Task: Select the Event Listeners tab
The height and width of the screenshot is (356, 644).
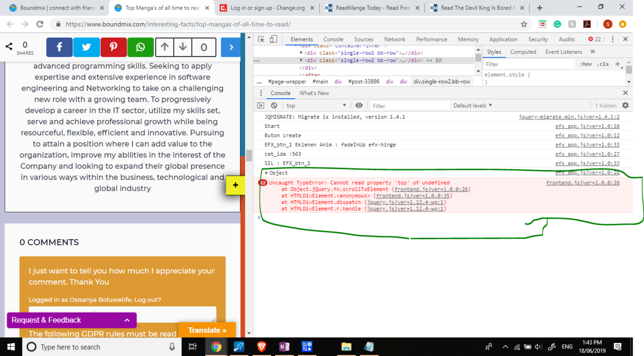Action: (563, 52)
